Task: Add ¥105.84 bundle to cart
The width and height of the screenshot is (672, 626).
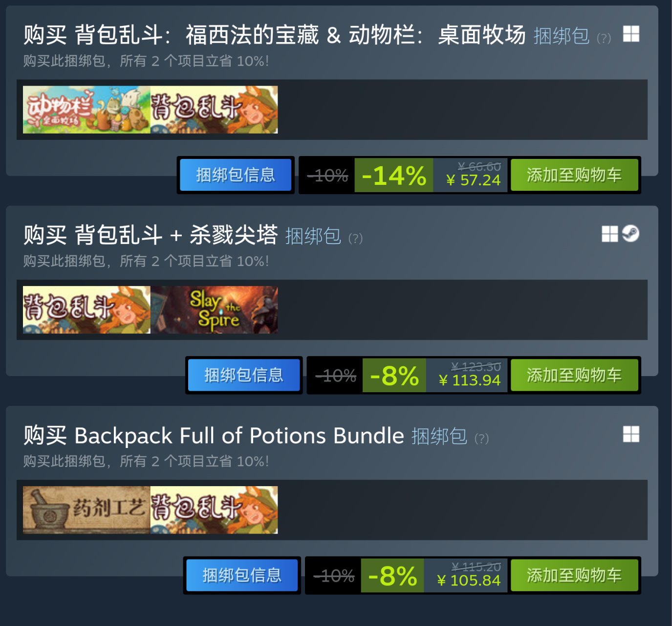Action: pos(574,575)
